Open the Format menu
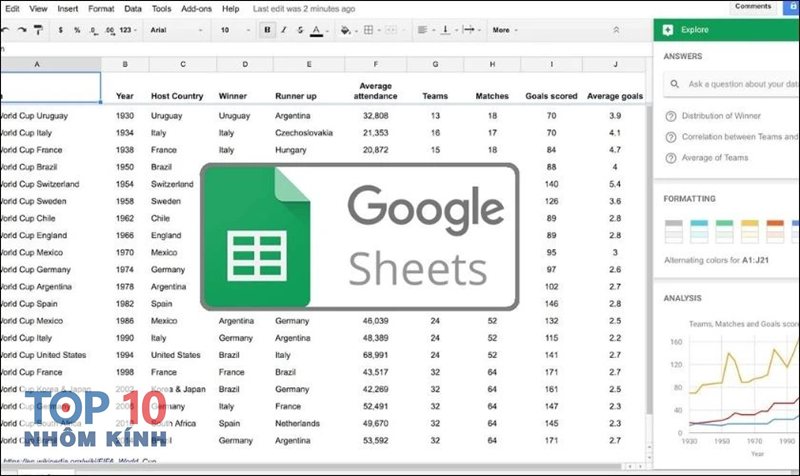The image size is (800, 476). click(x=101, y=9)
